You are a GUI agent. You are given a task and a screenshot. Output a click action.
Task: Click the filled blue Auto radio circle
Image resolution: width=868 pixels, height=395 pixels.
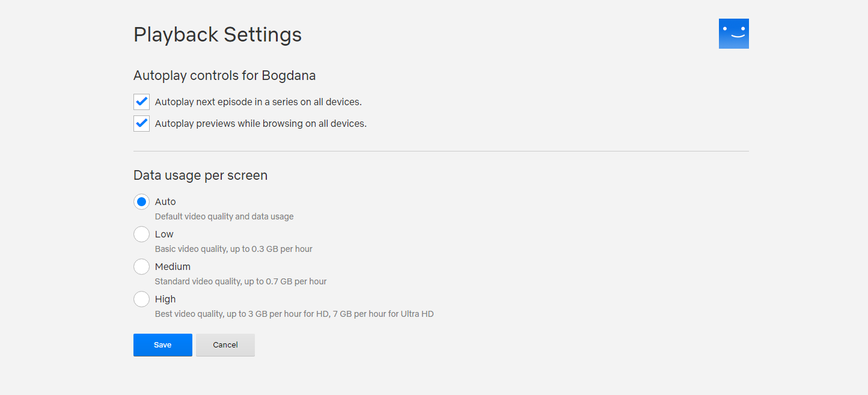click(141, 201)
